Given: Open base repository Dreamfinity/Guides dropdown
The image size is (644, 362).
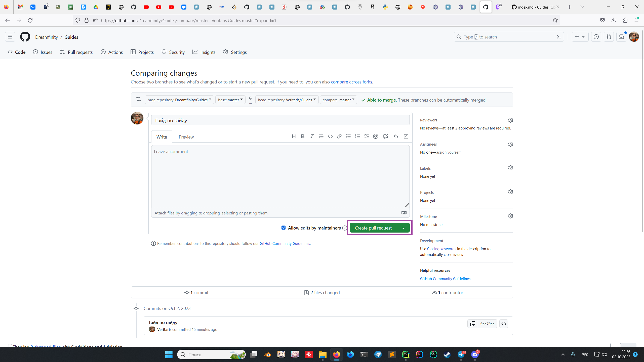Looking at the screenshot, I should tap(179, 100).
